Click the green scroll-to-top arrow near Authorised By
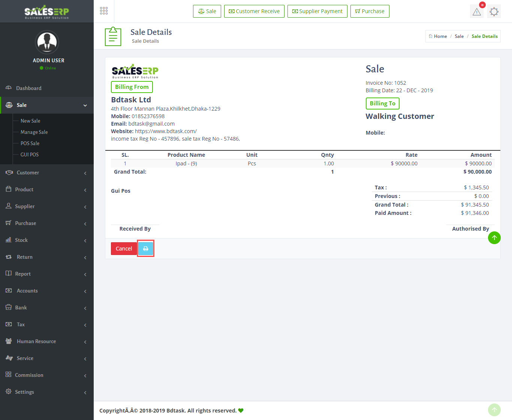The height and width of the screenshot is (420, 512). click(x=494, y=238)
